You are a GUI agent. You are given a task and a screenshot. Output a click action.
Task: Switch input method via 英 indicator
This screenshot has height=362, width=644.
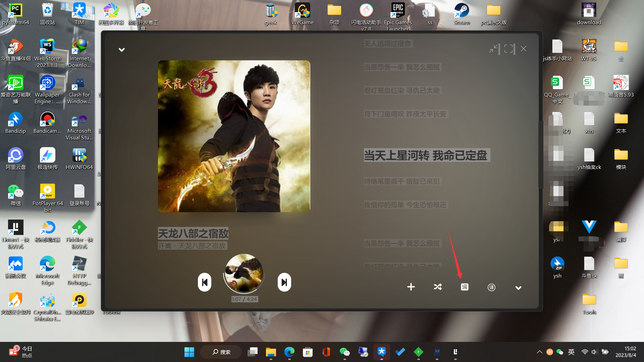pyautogui.click(x=571, y=352)
